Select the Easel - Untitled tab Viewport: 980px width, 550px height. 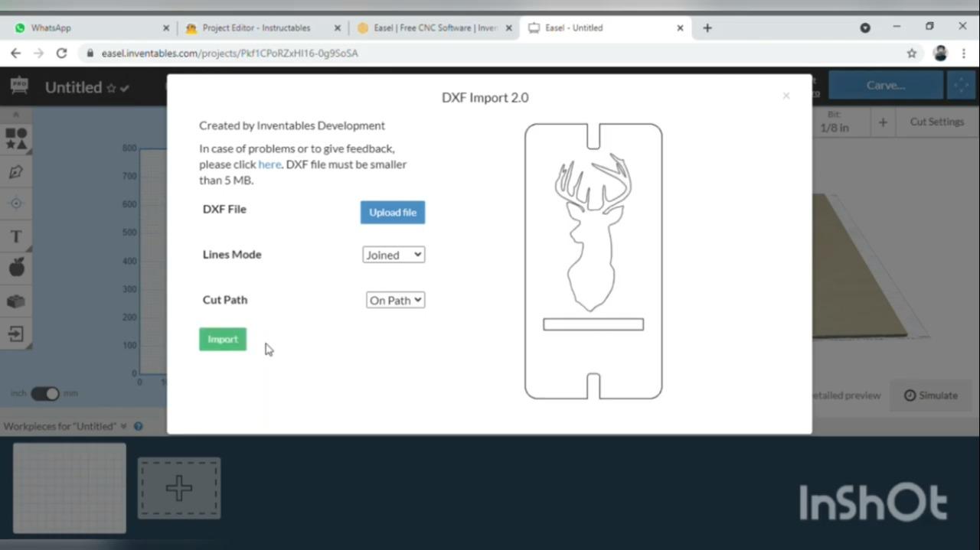(x=606, y=28)
